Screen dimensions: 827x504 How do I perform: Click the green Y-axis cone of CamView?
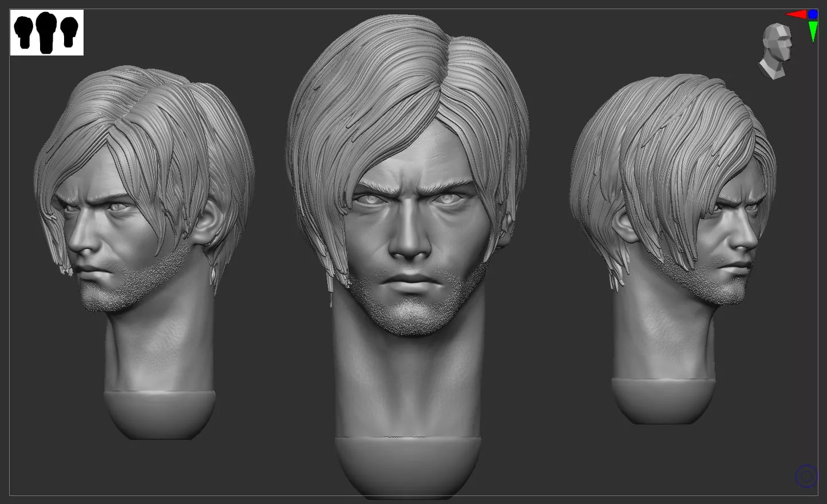coord(813,31)
